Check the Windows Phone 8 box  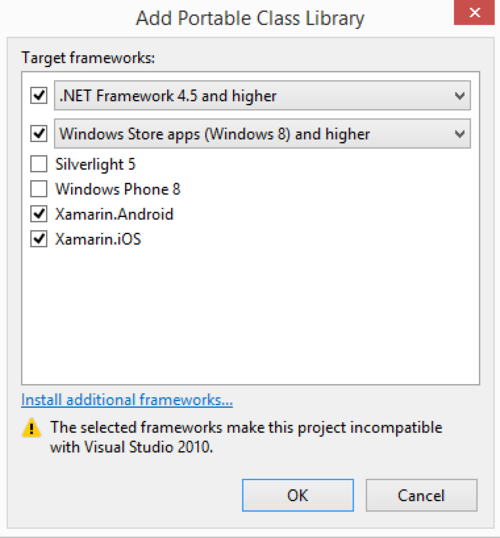38,189
